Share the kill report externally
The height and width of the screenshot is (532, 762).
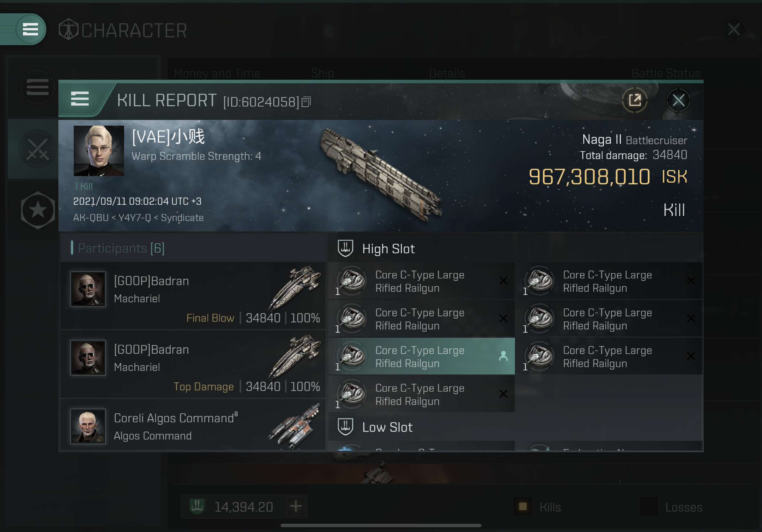tap(635, 100)
